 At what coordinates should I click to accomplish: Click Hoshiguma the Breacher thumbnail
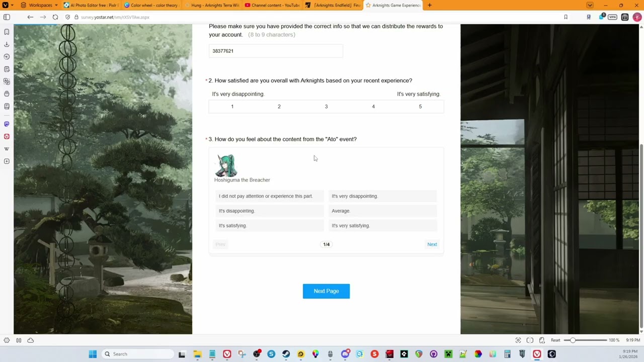(x=226, y=165)
